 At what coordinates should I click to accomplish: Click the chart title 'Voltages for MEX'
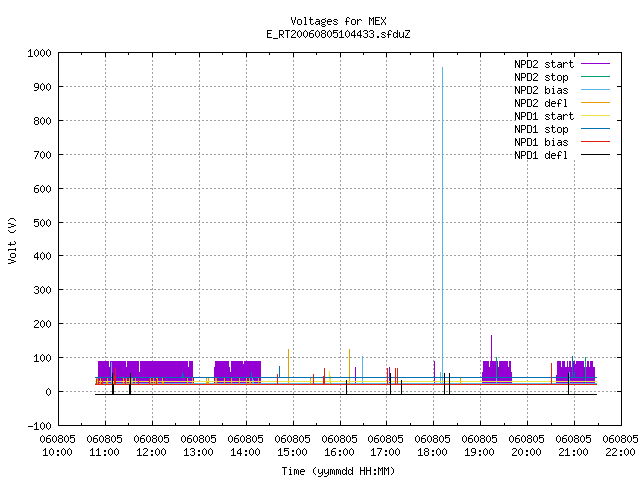point(338,21)
